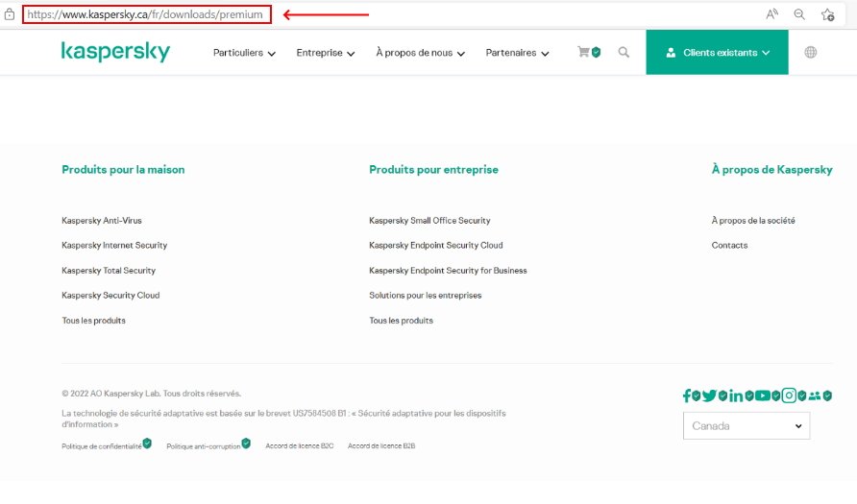This screenshot has width=857, height=504.
Task: Open Kaspersky Endpoint Security Cloud link
Action: 435,245
